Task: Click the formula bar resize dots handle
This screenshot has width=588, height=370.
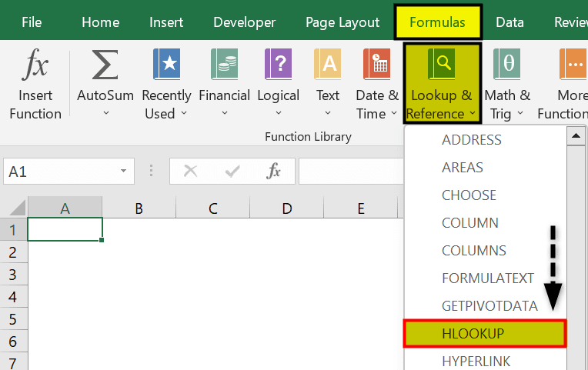Action: 151,171
